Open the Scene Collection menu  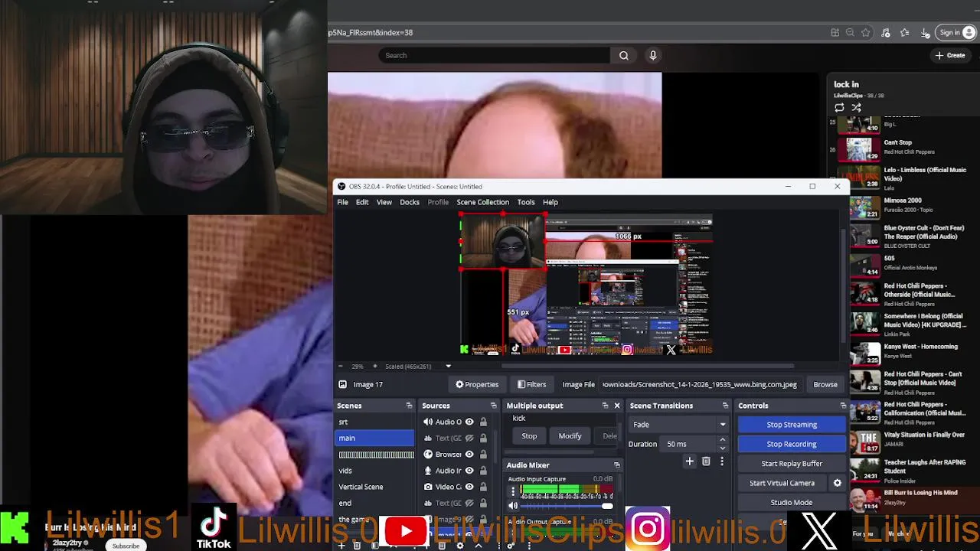coord(483,202)
